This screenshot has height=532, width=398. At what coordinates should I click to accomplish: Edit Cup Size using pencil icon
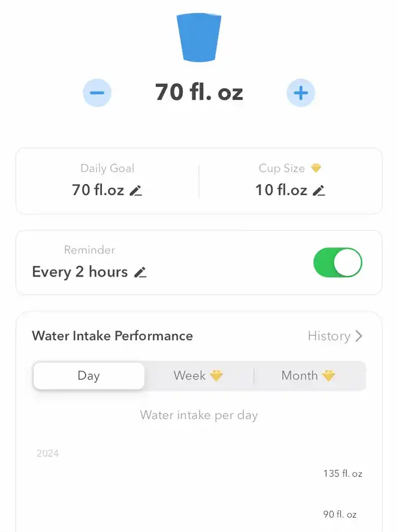[318, 191]
